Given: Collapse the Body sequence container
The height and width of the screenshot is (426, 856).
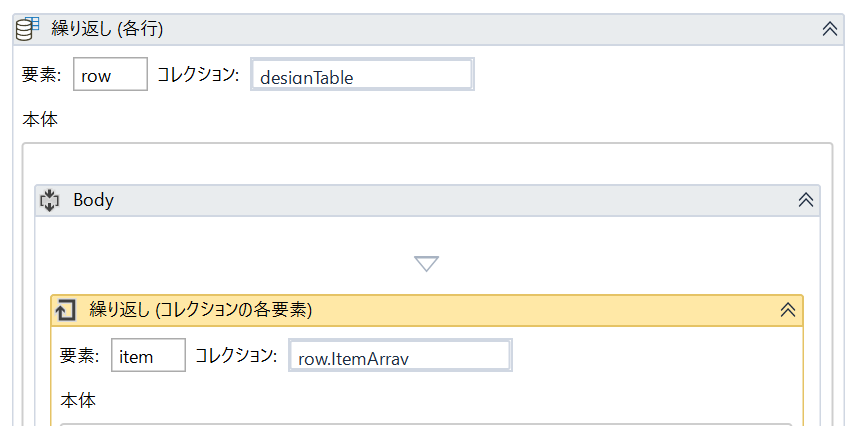Looking at the screenshot, I should point(805,200).
